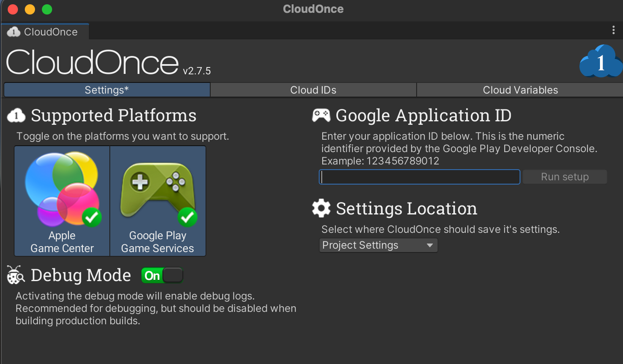Expand the Project Settings location dropdown

[378, 245]
